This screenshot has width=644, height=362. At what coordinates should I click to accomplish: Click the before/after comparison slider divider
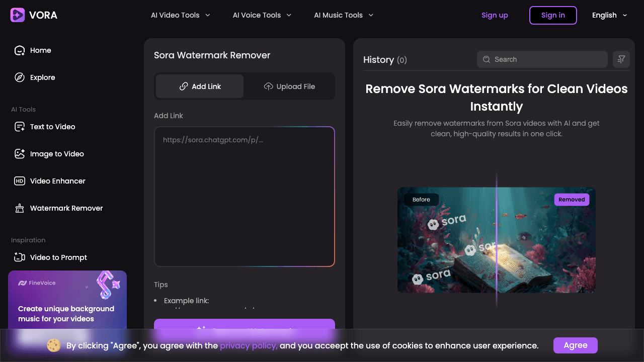pyautogui.click(x=496, y=240)
